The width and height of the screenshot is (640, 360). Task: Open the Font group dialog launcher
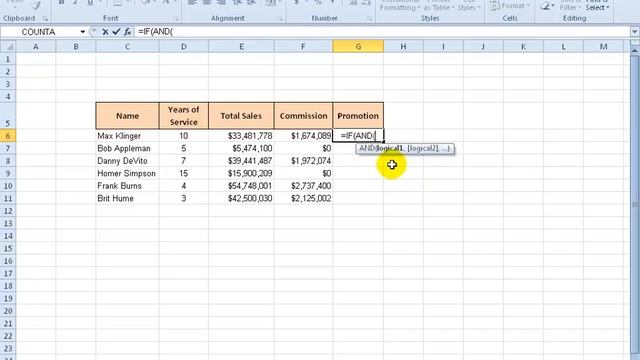coord(176,19)
